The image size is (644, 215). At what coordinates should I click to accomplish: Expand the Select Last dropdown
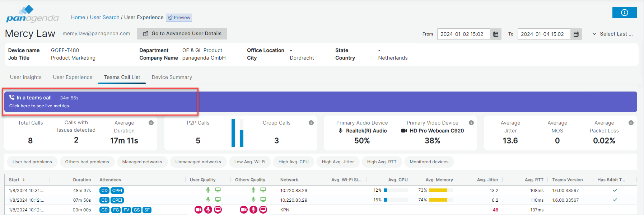613,34
